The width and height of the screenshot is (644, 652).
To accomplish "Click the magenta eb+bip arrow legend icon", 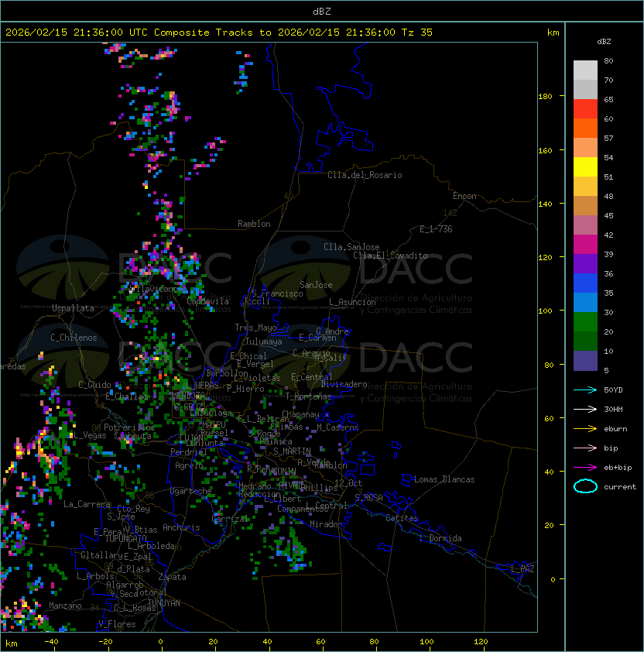I will (585, 468).
